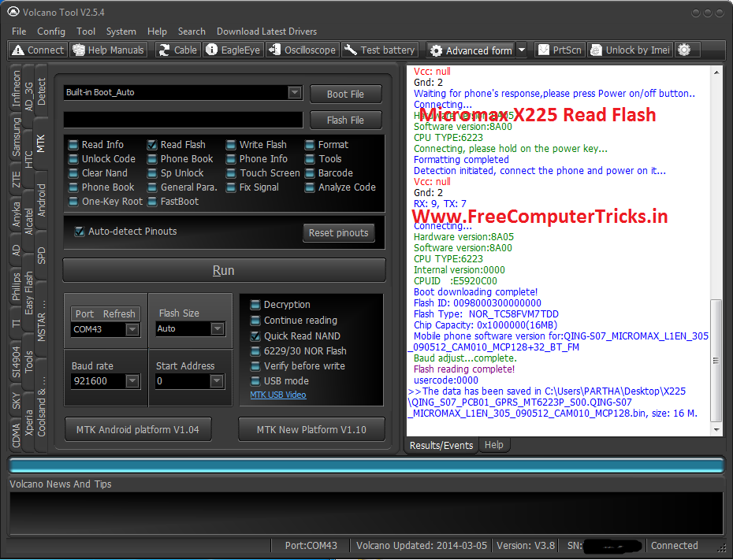Enable Unlock Code checkbox
This screenshot has width=733, height=560.
(x=73, y=159)
